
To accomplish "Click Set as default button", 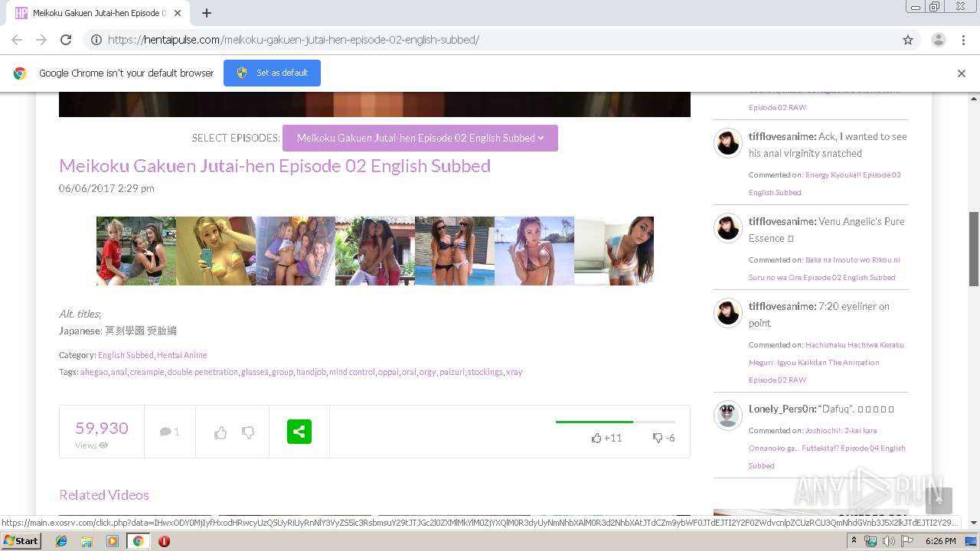I will click(272, 73).
